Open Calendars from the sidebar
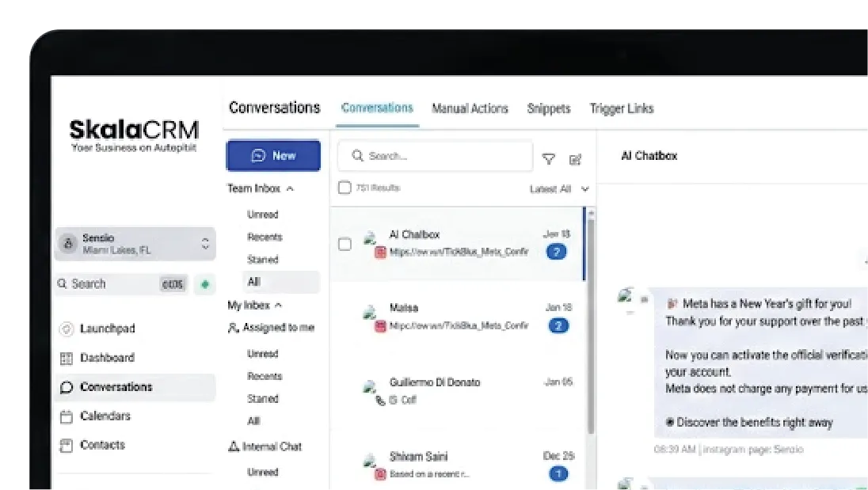868x490 pixels. point(105,416)
